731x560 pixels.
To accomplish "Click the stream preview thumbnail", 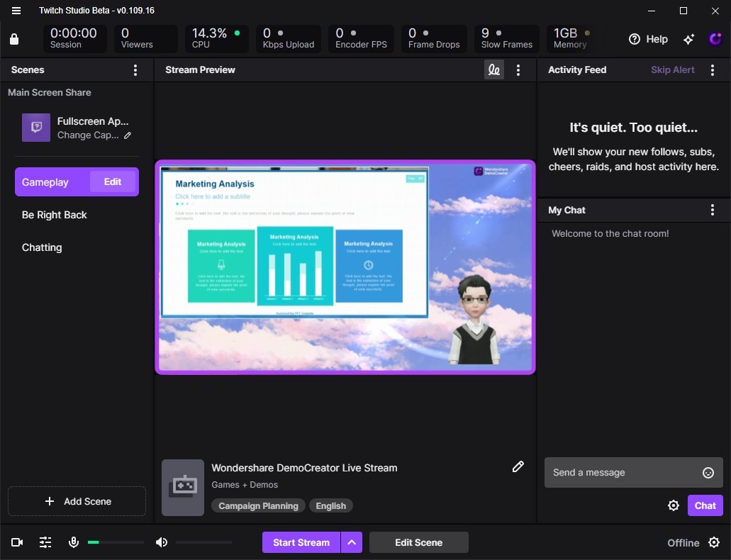I will tap(345, 267).
